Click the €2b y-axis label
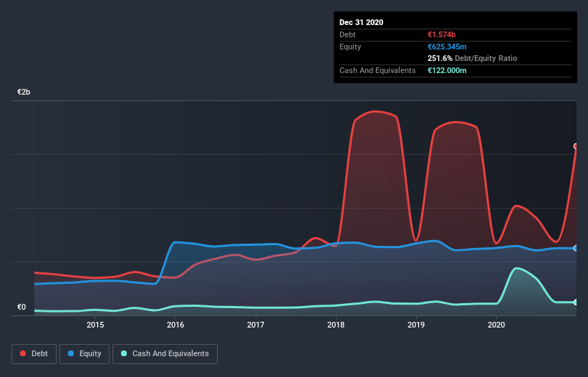Screen dimensions: 588x377 (24, 92)
